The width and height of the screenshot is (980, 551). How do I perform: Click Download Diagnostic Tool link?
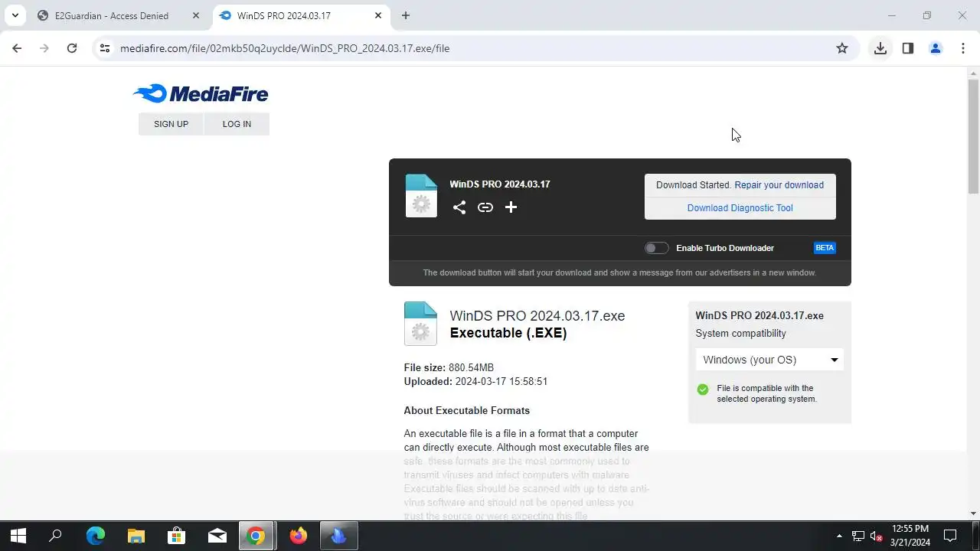point(740,208)
